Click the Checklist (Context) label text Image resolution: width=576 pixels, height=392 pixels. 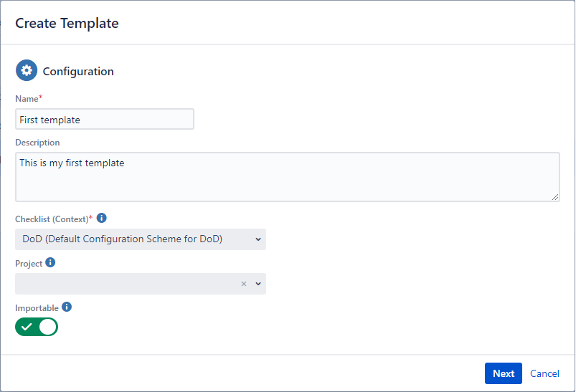click(52, 219)
